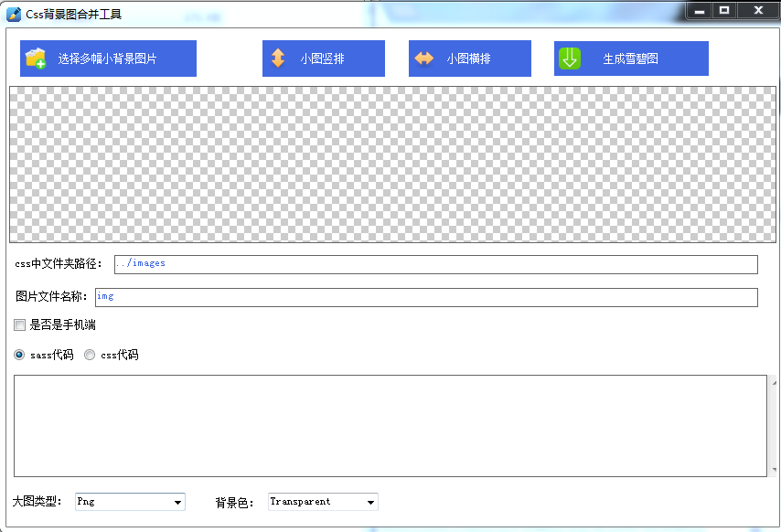Arrange images horizontally with 小图横排
Viewport: 781px width, 532px height.
click(470, 59)
